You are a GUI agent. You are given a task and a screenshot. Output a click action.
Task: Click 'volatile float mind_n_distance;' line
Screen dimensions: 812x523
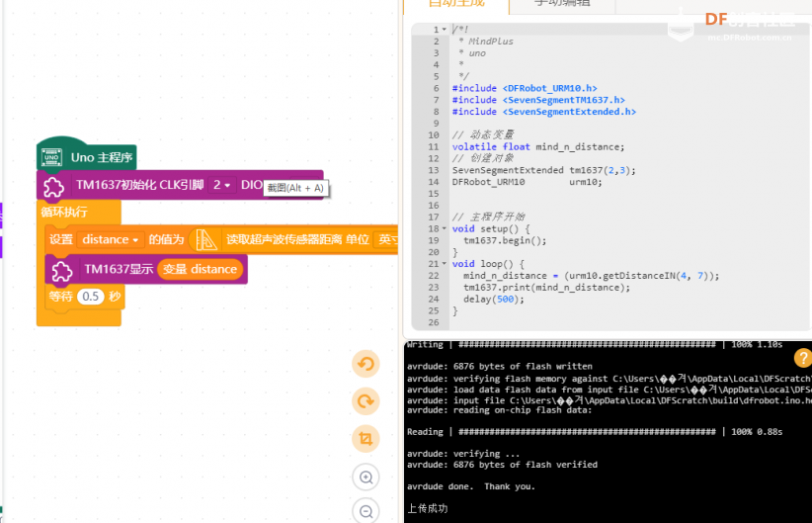click(x=538, y=146)
